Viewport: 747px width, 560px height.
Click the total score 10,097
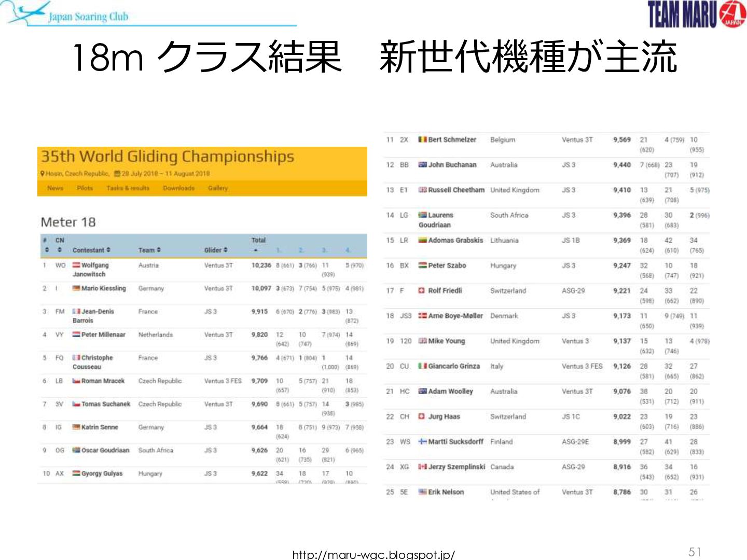(x=261, y=288)
